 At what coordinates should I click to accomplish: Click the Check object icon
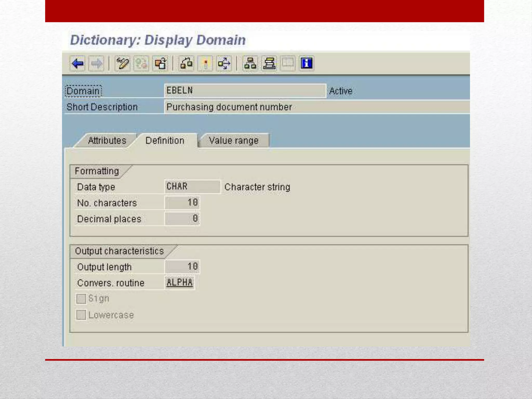[x=187, y=63]
